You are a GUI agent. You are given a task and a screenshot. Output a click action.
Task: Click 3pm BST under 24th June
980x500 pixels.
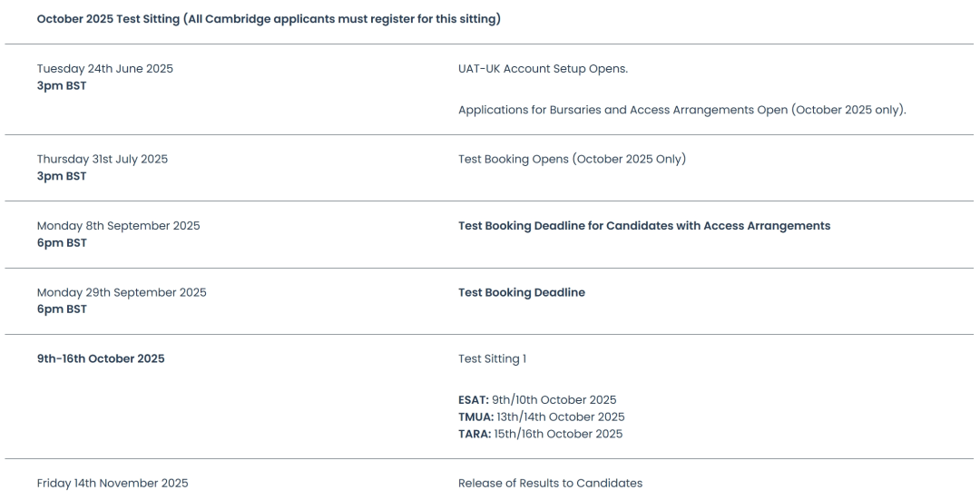click(x=62, y=85)
